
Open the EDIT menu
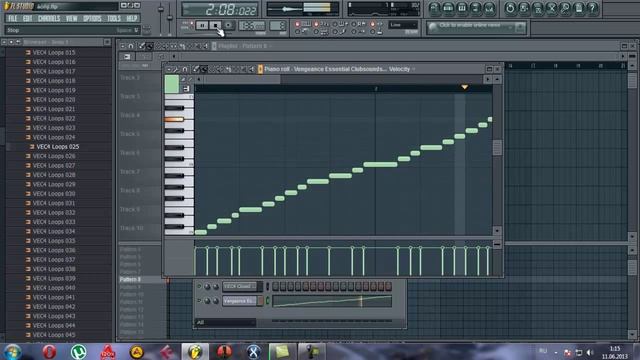[x=27, y=18]
